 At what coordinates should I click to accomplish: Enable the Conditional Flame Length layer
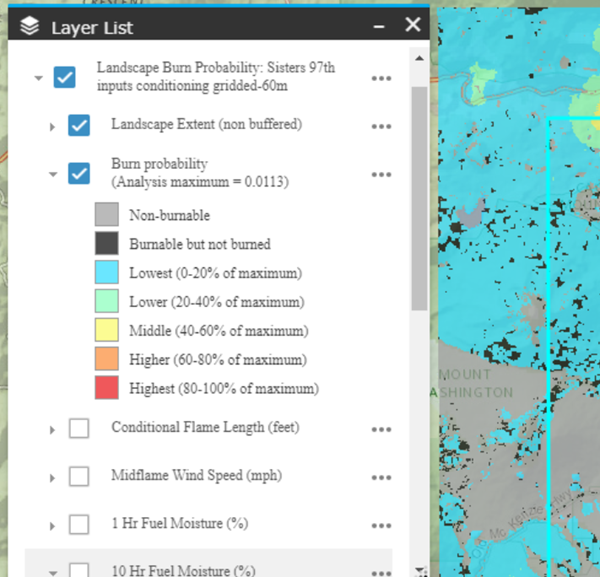pos(79,428)
